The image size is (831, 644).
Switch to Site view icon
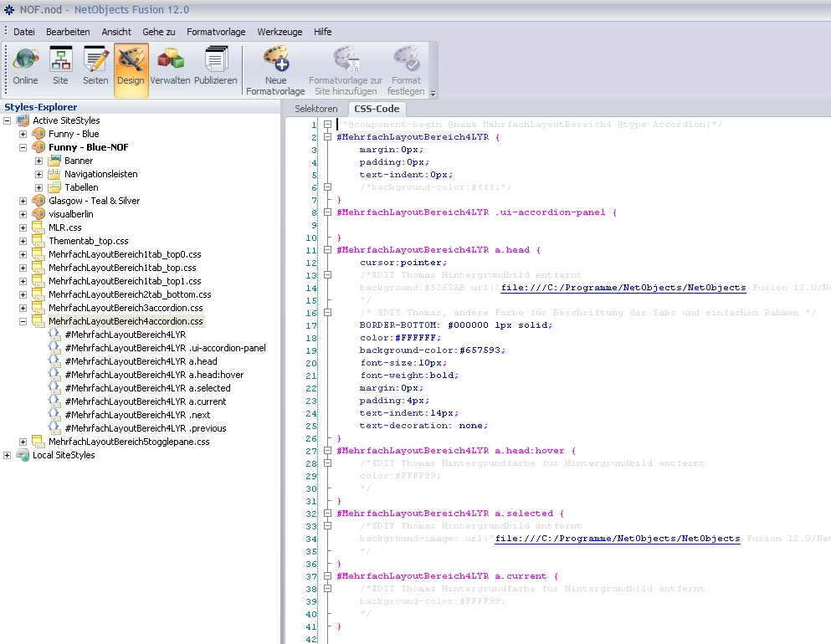61,67
